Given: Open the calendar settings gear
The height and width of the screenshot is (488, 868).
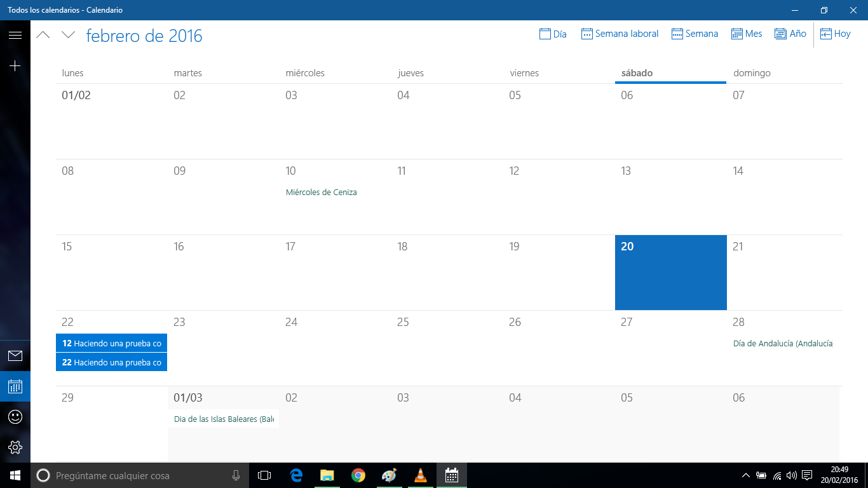Looking at the screenshot, I should (x=15, y=447).
